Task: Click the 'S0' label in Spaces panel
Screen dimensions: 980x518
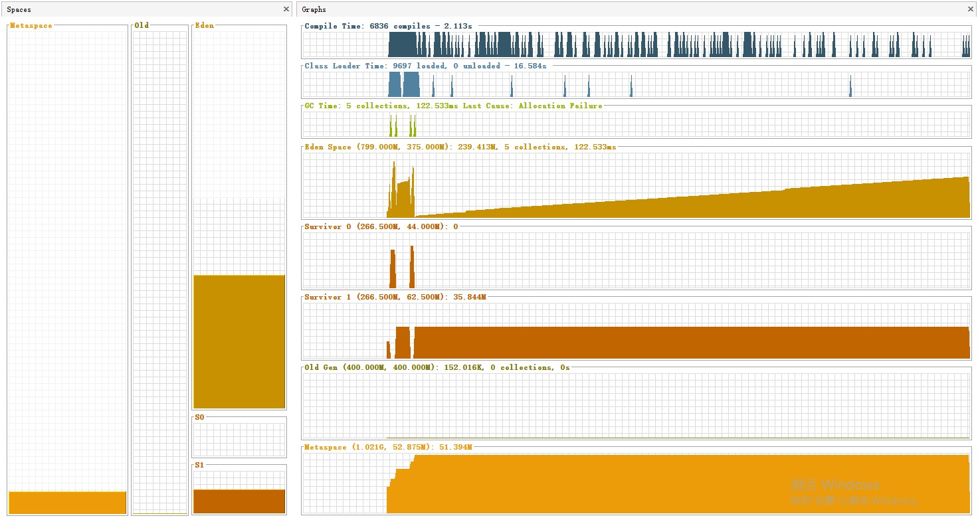Action: click(199, 417)
